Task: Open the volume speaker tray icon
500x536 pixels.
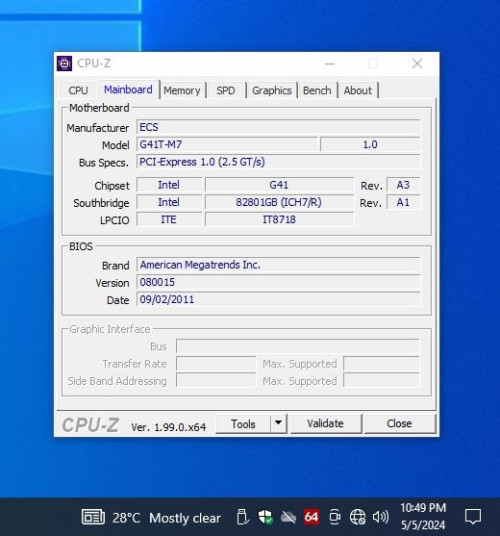Action: pos(380,517)
